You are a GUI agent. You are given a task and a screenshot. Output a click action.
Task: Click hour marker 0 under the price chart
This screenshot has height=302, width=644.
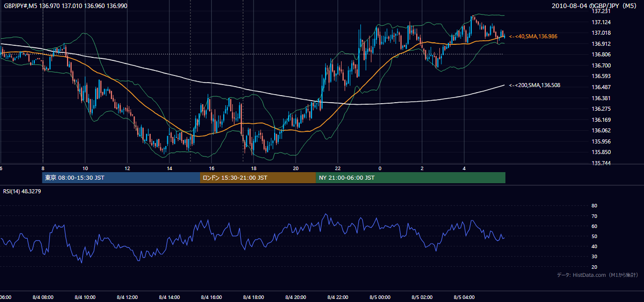[380, 168]
